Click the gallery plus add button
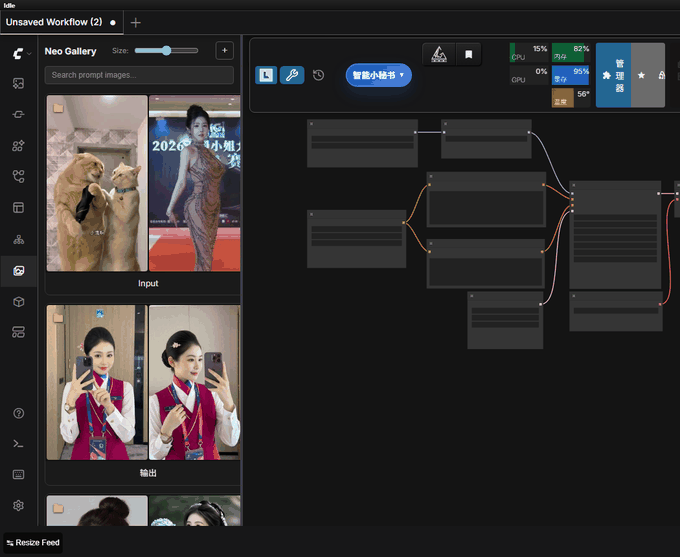The height and width of the screenshot is (557, 680). click(225, 51)
